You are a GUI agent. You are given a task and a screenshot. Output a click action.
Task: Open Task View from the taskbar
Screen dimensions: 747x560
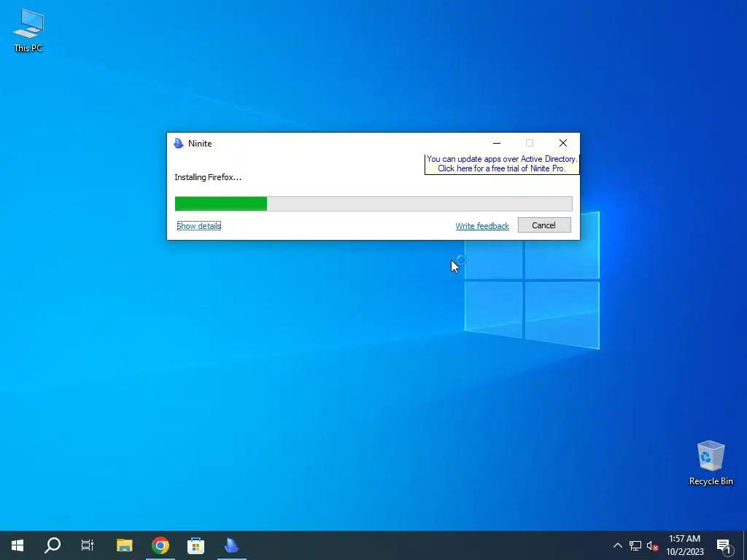tap(88, 545)
